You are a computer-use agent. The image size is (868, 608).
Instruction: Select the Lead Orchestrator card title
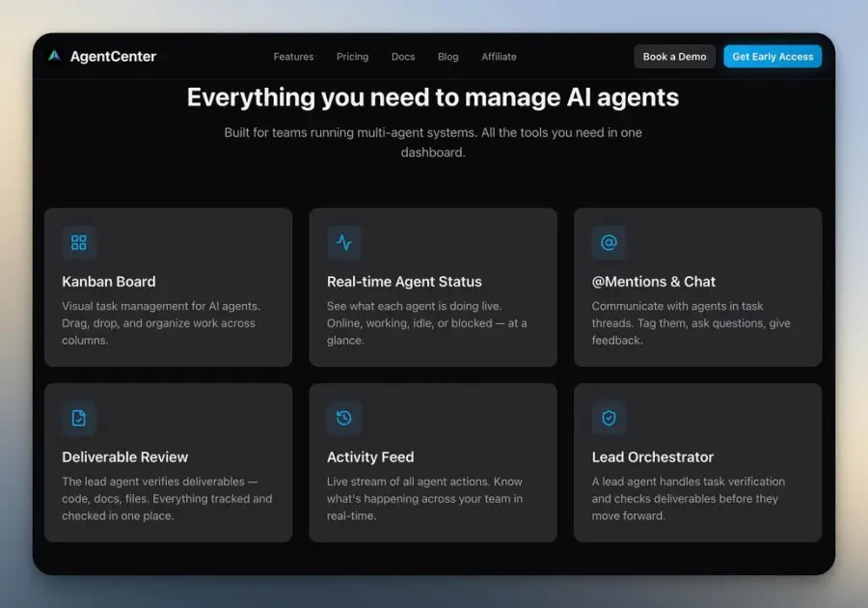pos(653,456)
